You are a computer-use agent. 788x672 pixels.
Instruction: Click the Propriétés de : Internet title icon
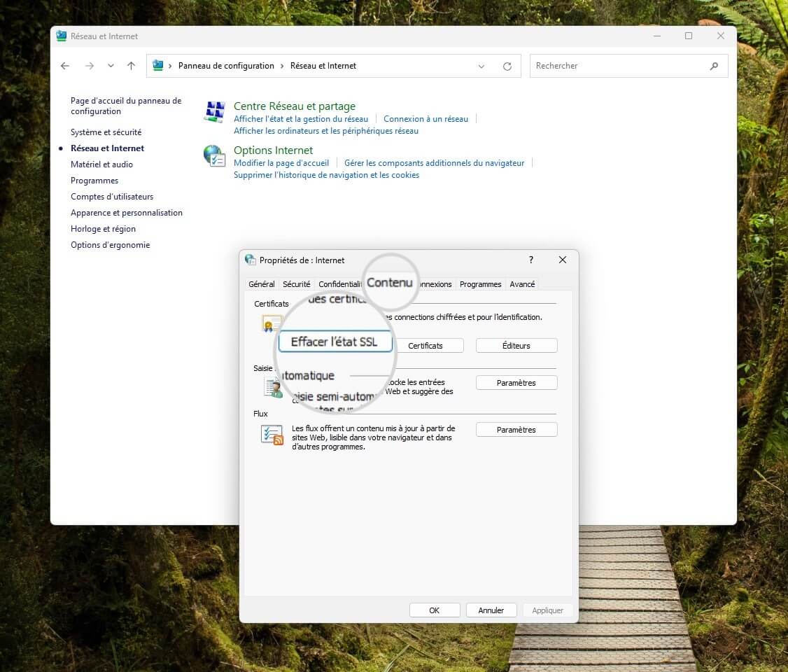pyautogui.click(x=251, y=260)
